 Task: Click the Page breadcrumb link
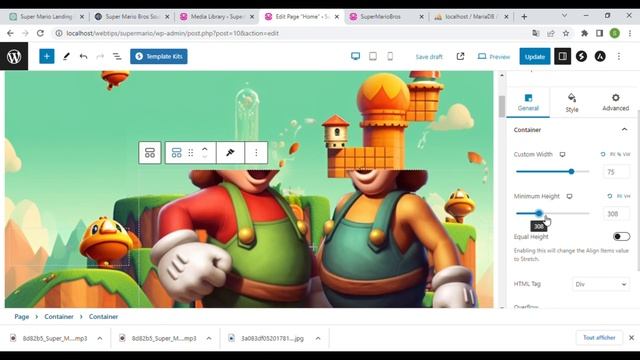(x=22, y=317)
